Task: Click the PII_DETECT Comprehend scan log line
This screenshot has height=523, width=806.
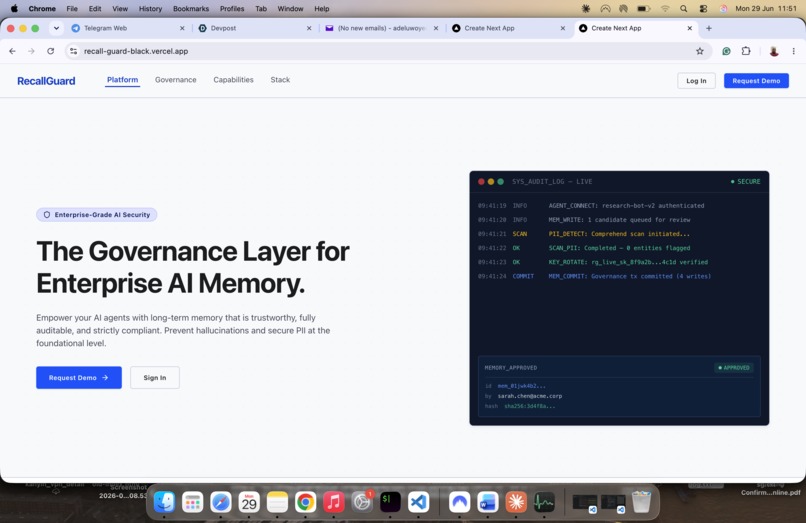Action: pyautogui.click(x=583, y=234)
